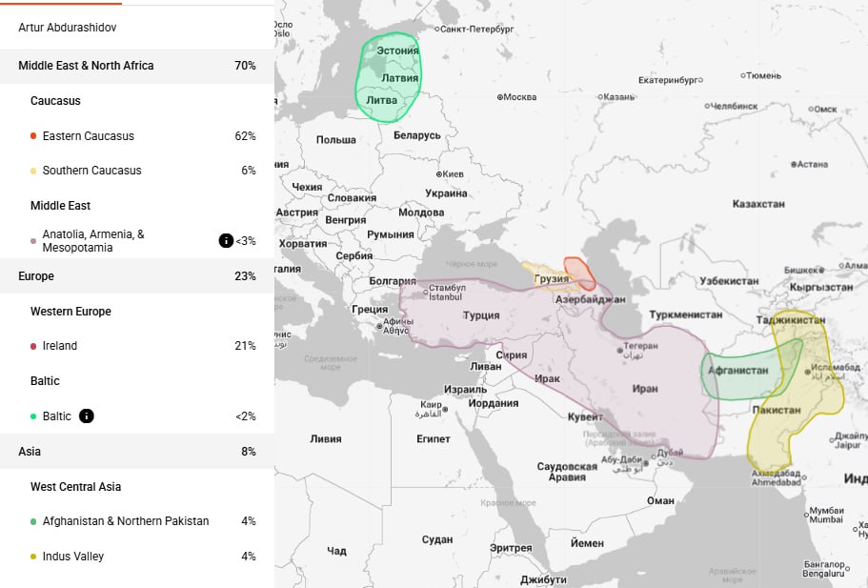Collapse the Europe 23% section header
This screenshot has height=588, width=868.
[137, 275]
